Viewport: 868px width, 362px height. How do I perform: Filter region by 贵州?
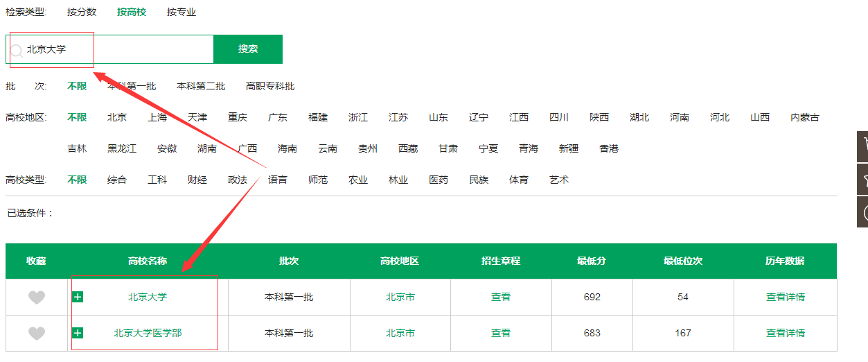[368, 148]
